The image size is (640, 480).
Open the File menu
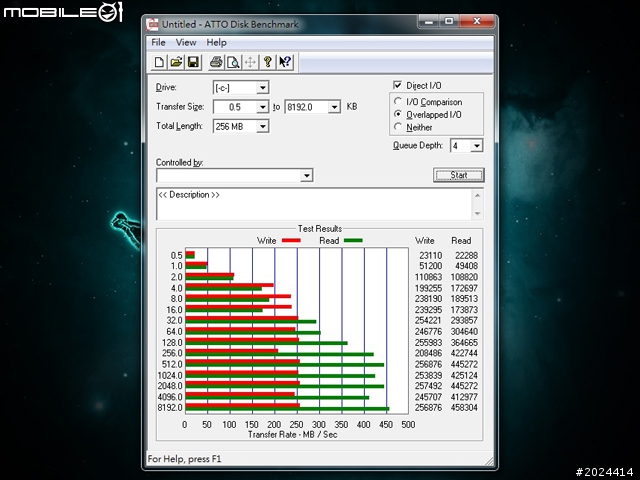(x=158, y=42)
